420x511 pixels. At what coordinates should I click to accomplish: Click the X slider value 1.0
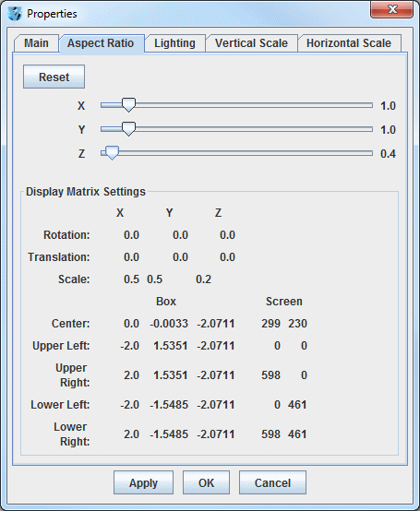pyautogui.click(x=388, y=106)
